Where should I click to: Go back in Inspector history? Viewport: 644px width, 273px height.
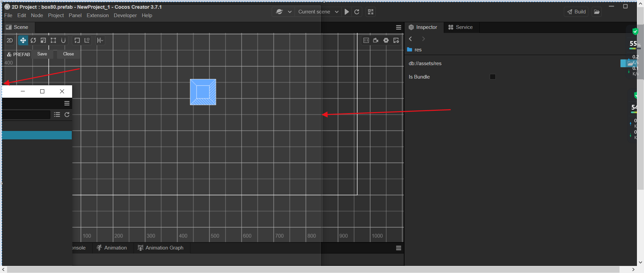pyautogui.click(x=411, y=39)
